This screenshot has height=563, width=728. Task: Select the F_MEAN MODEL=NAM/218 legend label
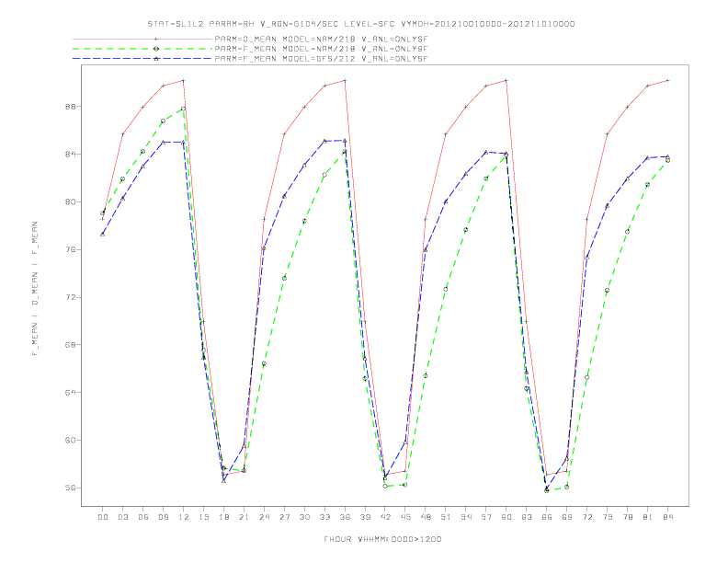click(321, 49)
